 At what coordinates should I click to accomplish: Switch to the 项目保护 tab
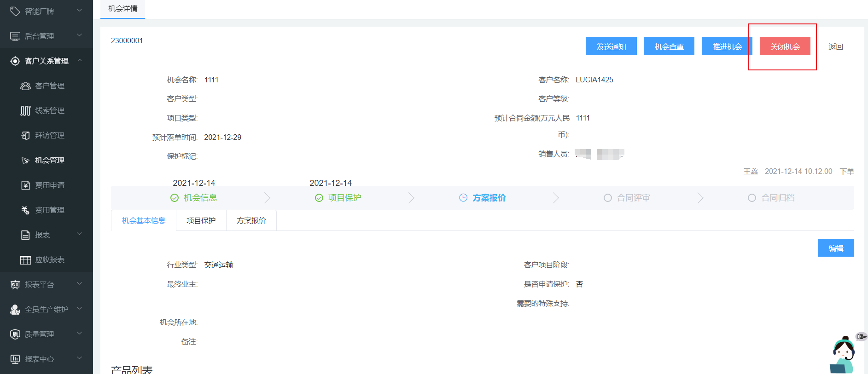(201, 221)
